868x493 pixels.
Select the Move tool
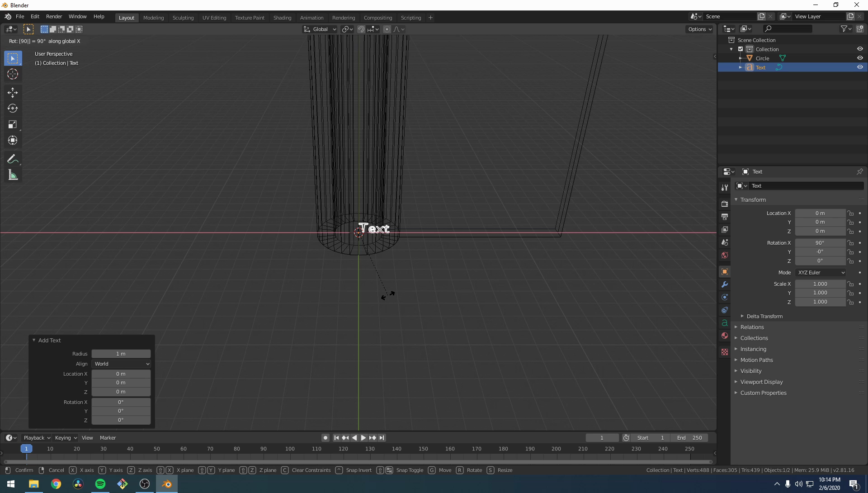(13, 93)
